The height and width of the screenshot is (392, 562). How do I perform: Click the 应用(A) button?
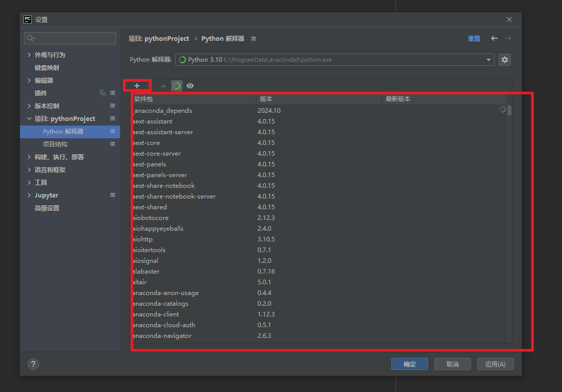pyautogui.click(x=496, y=364)
